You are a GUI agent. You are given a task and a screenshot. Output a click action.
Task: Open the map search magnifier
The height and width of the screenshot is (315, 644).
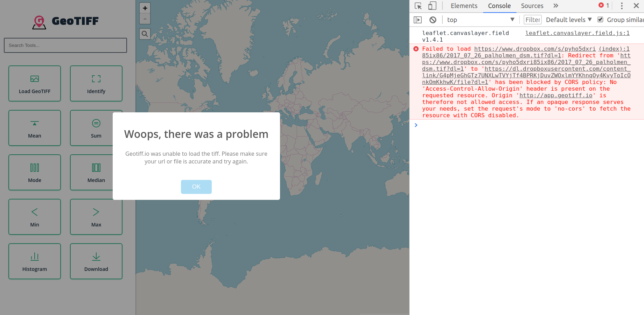pyautogui.click(x=145, y=34)
